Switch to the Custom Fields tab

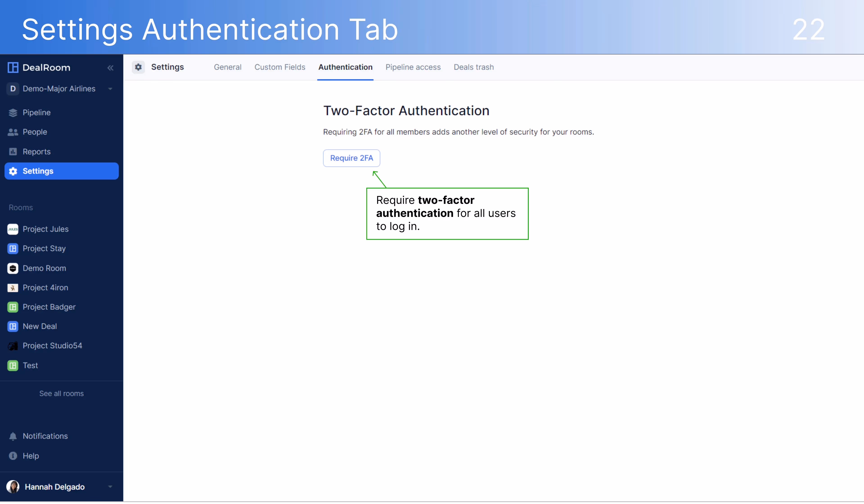[280, 67]
